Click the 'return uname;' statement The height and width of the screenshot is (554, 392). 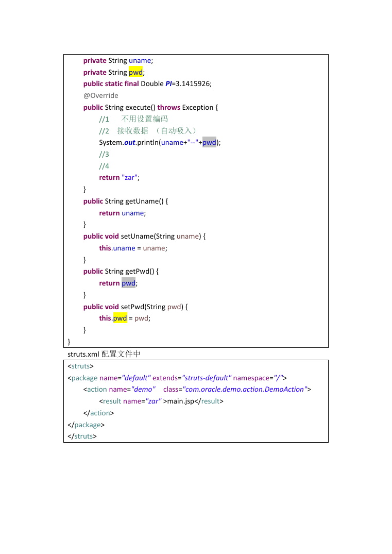(122, 213)
